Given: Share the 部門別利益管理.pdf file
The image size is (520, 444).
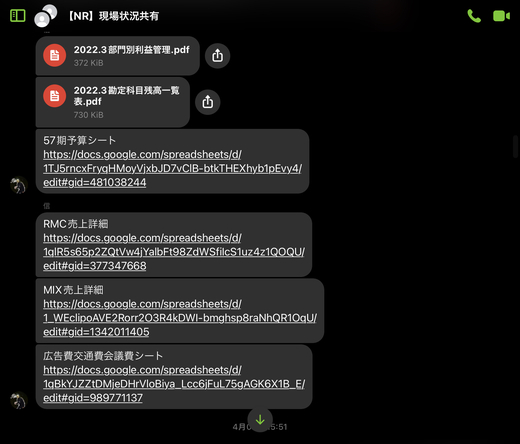Looking at the screenshot, I should pos(217,55).
